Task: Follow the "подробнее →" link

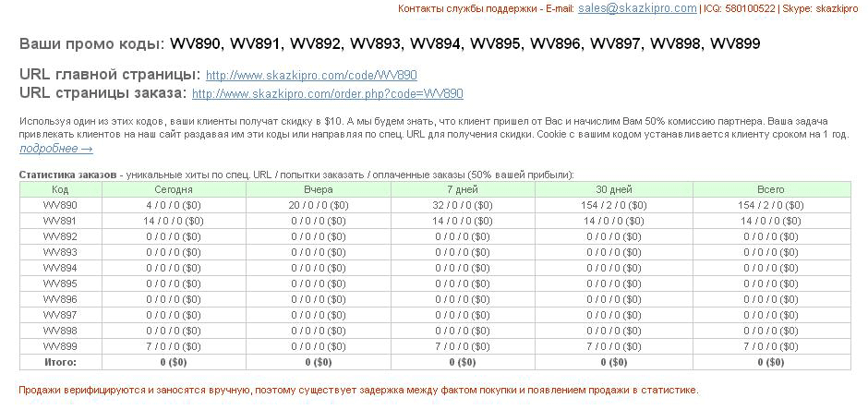Action: pos(55,149)
